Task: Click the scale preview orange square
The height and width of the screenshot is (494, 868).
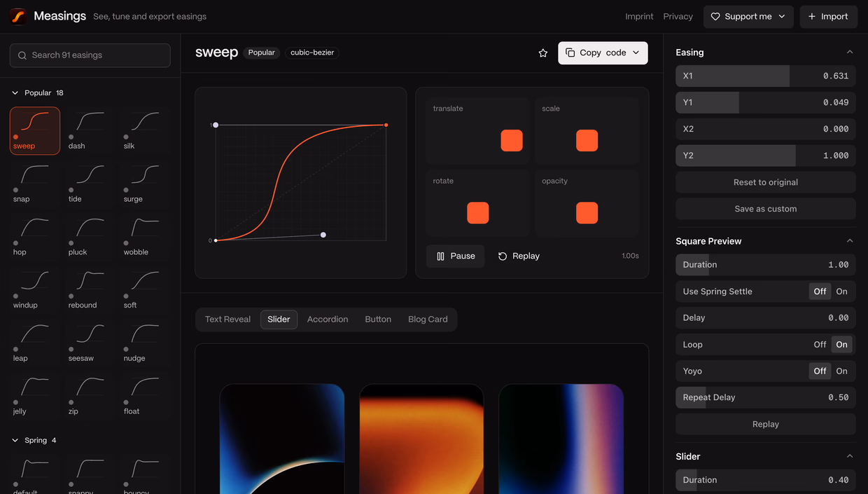Action: (587, 140)
